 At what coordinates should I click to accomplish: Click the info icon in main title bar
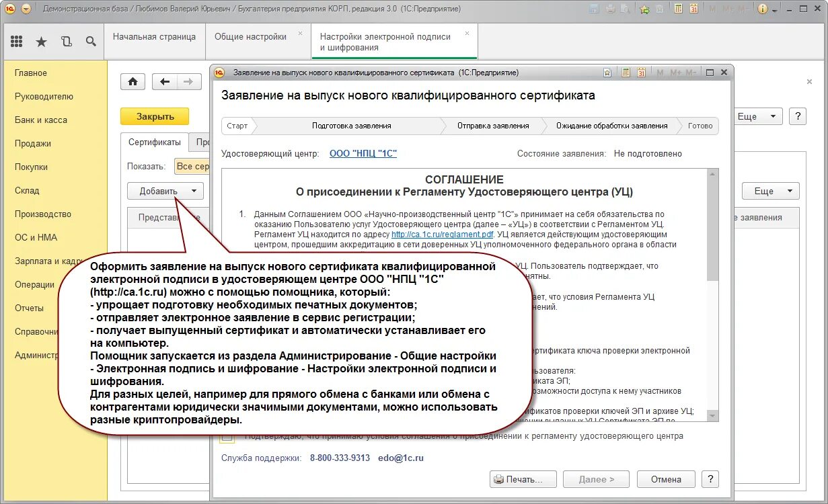pos(763,9)
